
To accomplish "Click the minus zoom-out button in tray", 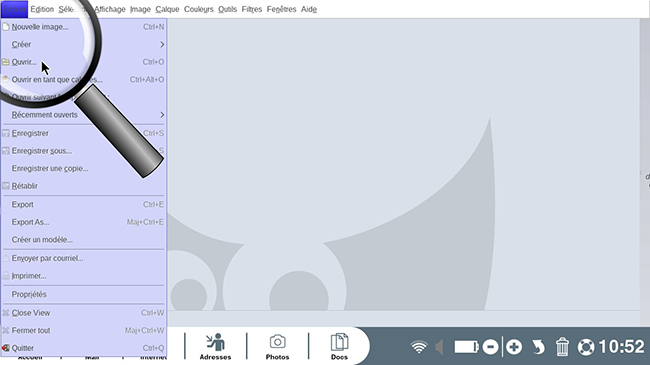I will pyautogui.click(x=490, y=347).
